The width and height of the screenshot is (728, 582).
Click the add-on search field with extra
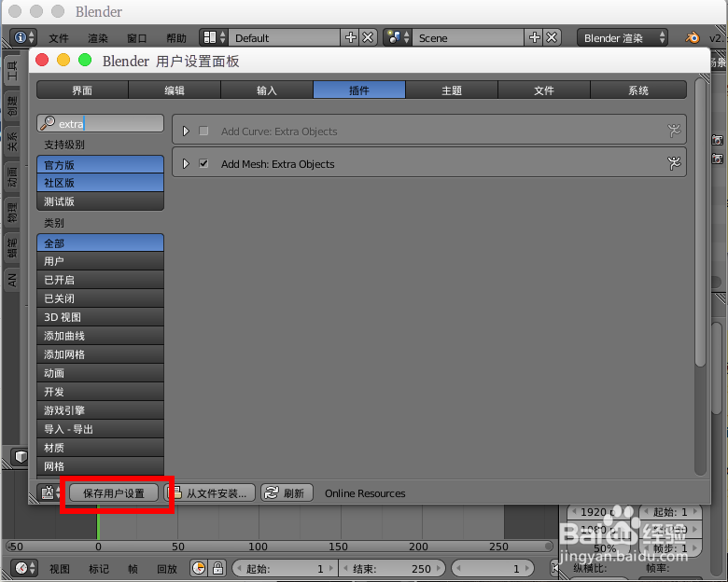click(x=100, y=123)
